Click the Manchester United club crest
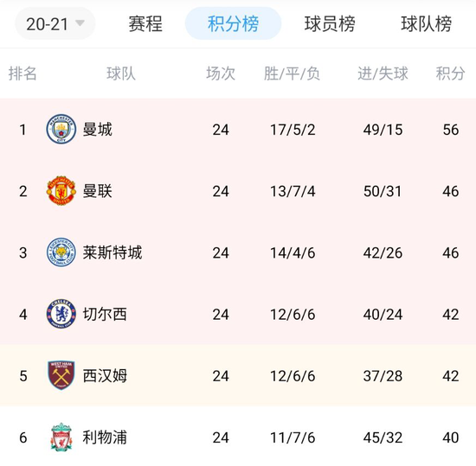Screen dimensions: 476x466 click(x=61, y=191)
